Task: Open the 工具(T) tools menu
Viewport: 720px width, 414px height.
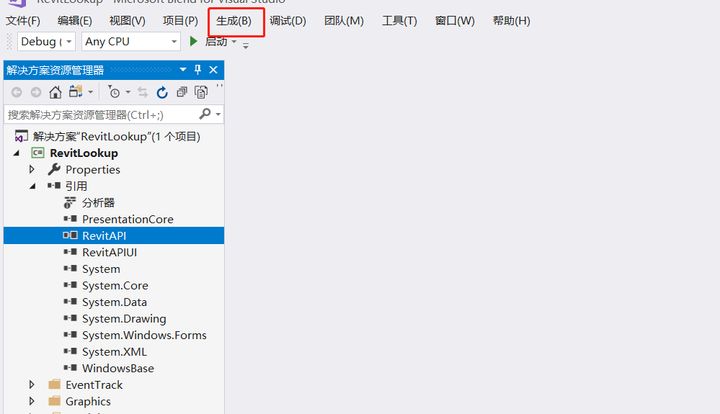Action: click(x=399, y=21)
